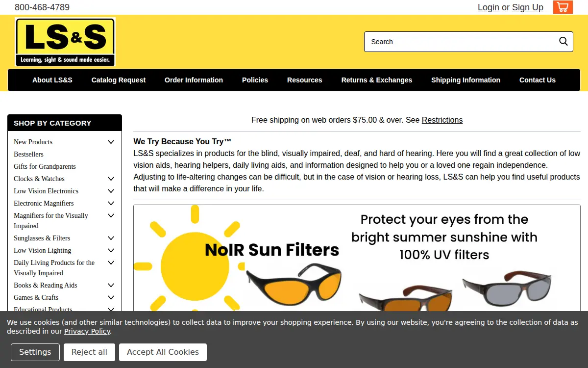Open Daily Living Products category
This screenshot has width=588, height=368.
tap(54, 267)
